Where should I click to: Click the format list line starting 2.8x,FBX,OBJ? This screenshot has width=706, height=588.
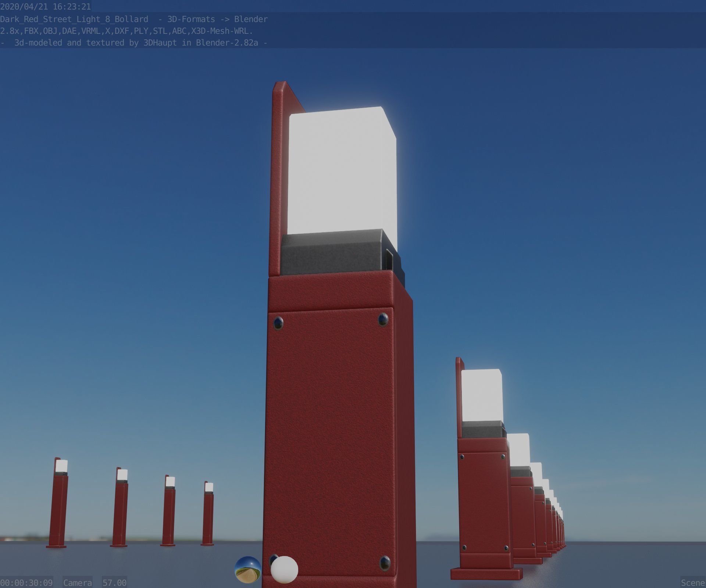(126, 31)
